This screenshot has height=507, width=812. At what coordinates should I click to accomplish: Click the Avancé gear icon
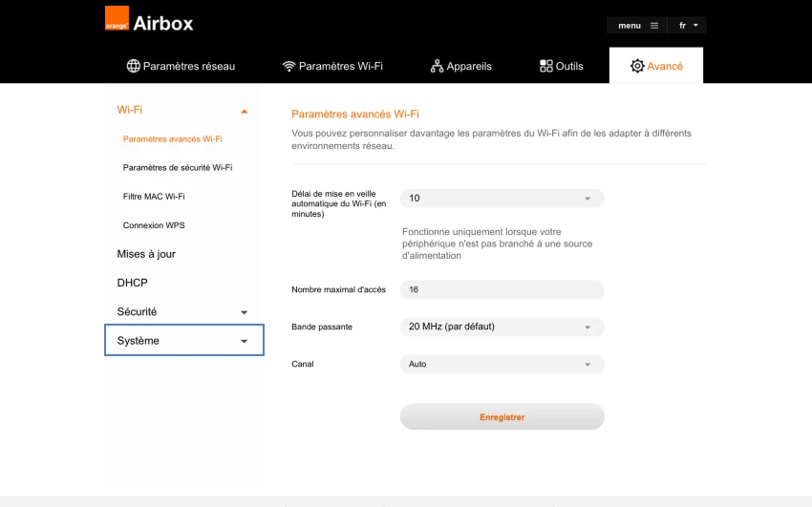click(x=637, y=66)
